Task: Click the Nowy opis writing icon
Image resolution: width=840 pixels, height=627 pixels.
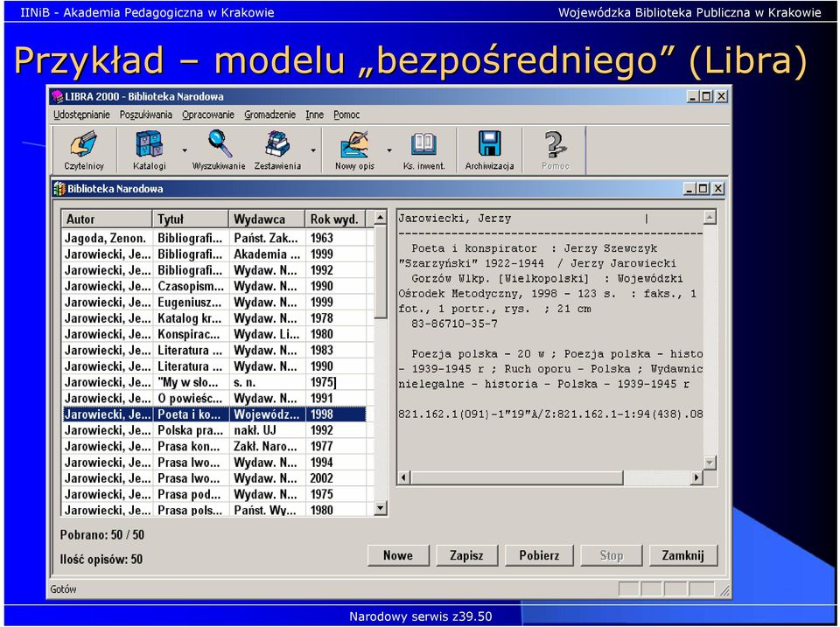Action: [354, 144]
